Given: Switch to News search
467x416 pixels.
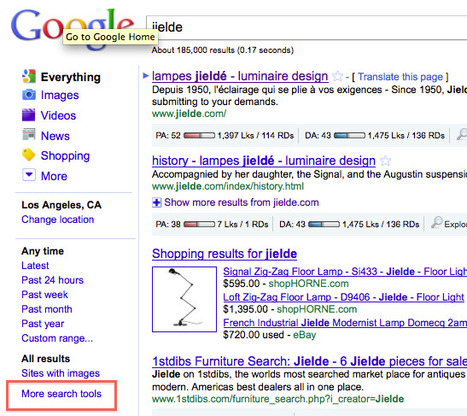Looking at the screenshot, I should (x=55, y=136).
